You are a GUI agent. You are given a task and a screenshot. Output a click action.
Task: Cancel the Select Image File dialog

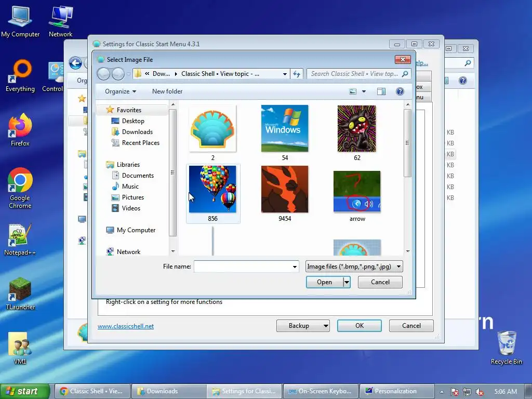[380, 282]
